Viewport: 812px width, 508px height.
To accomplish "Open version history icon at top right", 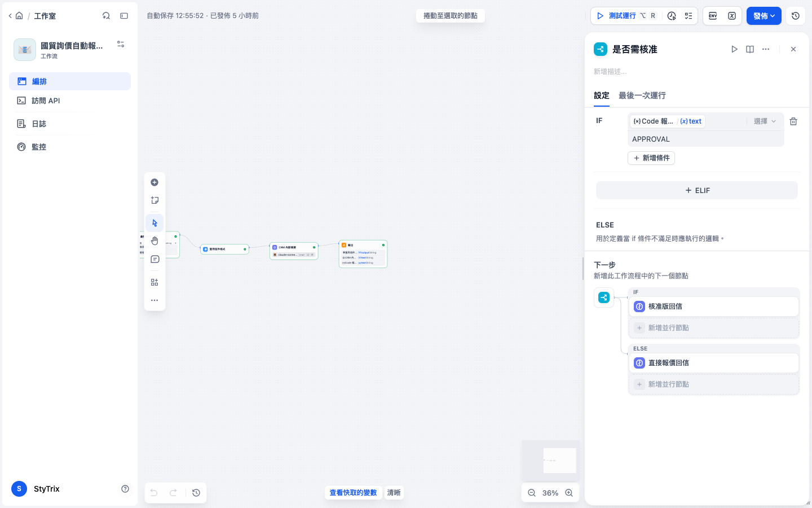I will tap(796, 16).
